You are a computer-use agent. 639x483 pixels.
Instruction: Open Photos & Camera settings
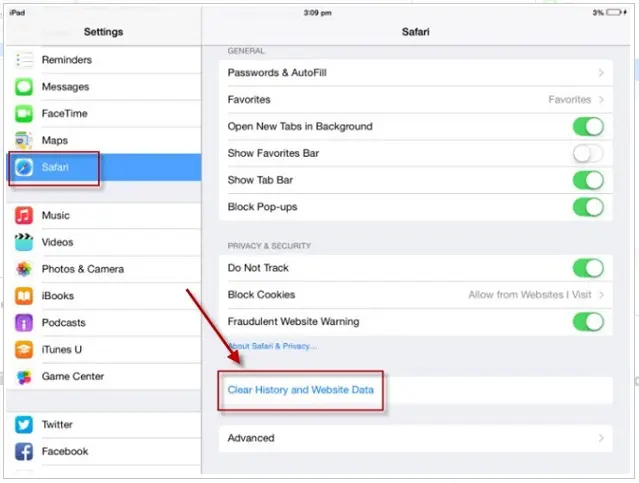tap(104, 269)
